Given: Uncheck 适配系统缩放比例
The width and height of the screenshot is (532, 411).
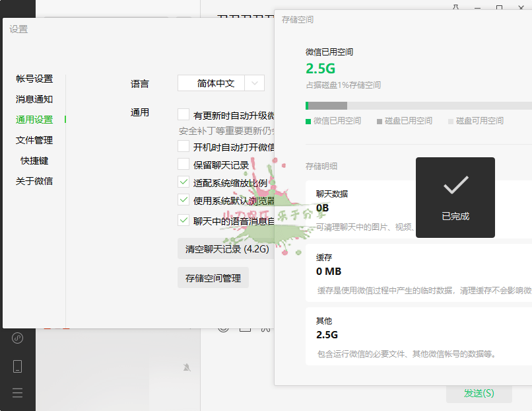Looking at the screenshot, I should (183, 183).
